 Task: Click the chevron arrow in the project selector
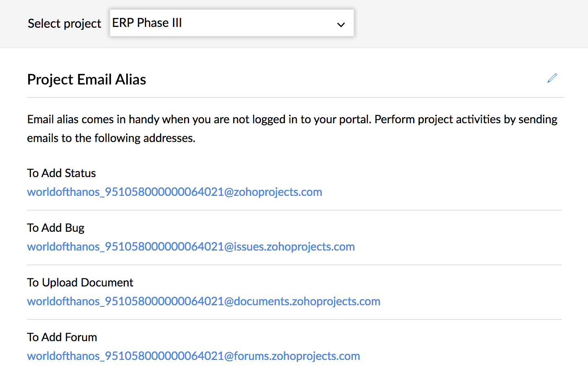tap(341, 24)
